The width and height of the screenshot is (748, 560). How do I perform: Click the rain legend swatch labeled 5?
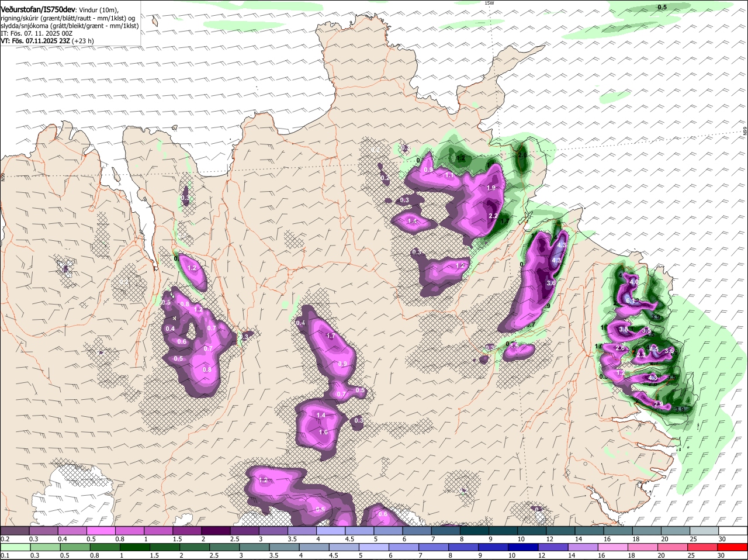point(374,547)
